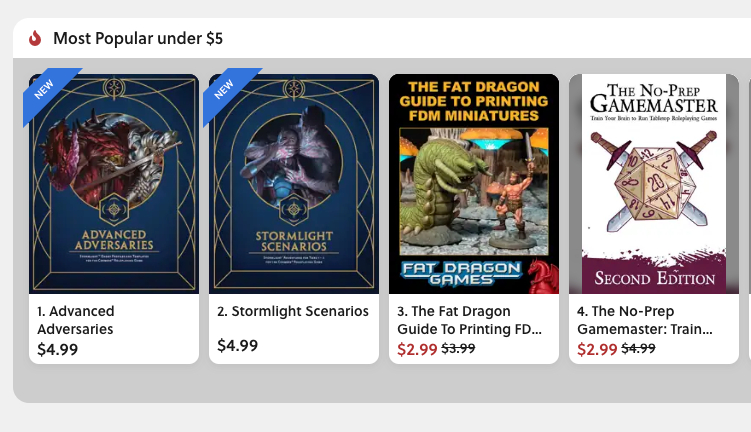Screen dimensions: 751x432
Task: Click the $4.99 price under Stormlight Scenarios
Action: [x=238, y=345]
